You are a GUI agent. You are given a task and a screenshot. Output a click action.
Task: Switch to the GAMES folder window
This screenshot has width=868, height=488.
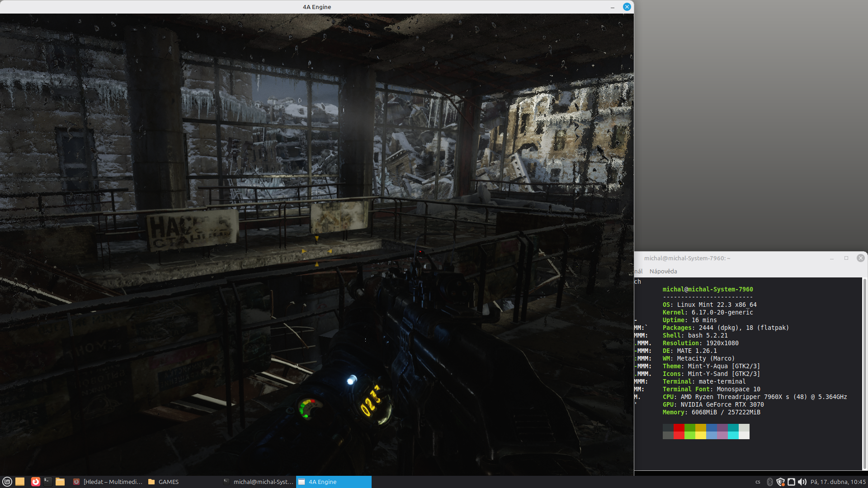(164, 482)
